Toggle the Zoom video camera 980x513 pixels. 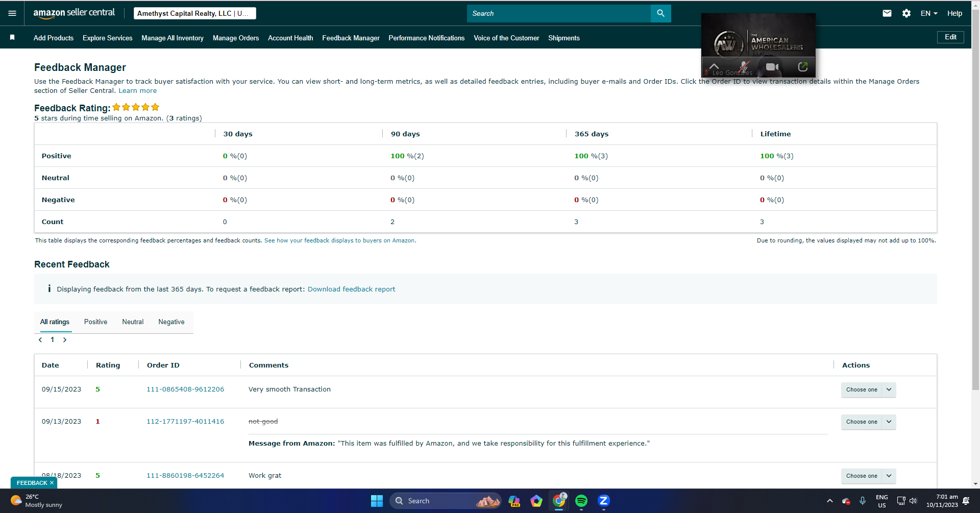[x=772, y=67]
